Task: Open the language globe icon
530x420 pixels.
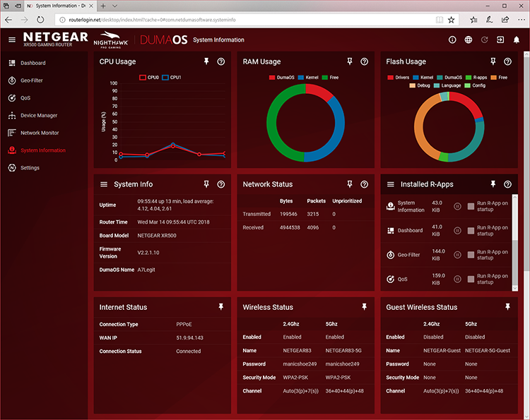Action: (x=468, y=40)
